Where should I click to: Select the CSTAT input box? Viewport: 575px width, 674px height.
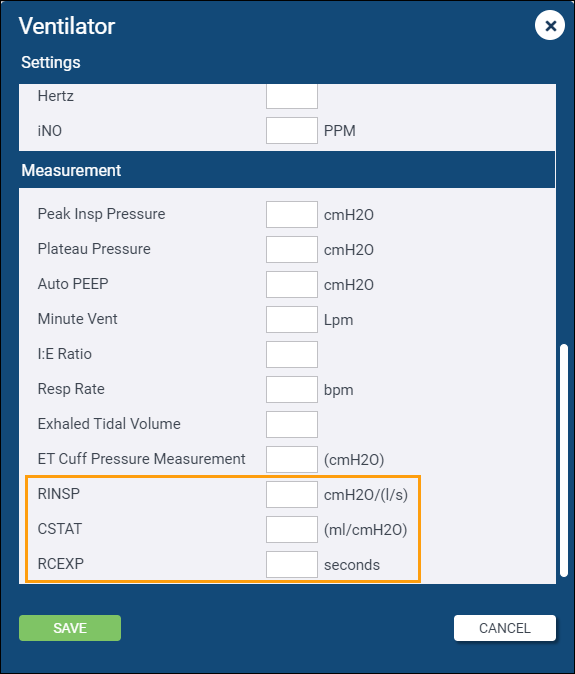pos(292,530)
